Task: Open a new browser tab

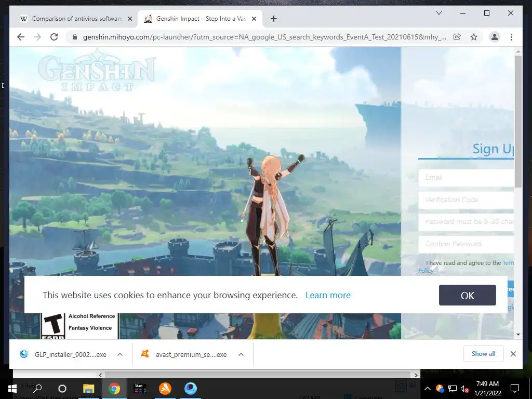Action: pyautogui.click(x=274, y=19)
